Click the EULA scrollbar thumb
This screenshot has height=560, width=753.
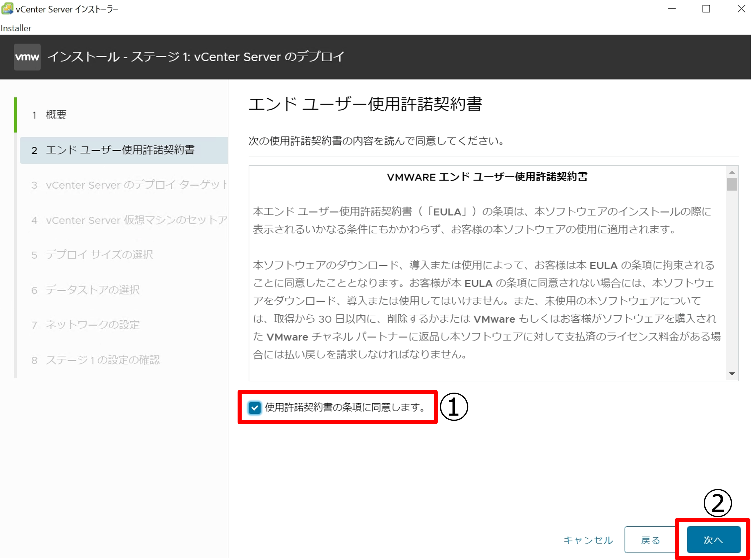pos(732,185)
